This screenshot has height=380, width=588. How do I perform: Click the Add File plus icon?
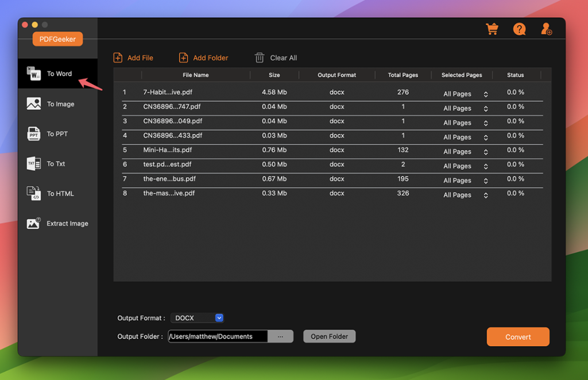(x=118, y=58)
